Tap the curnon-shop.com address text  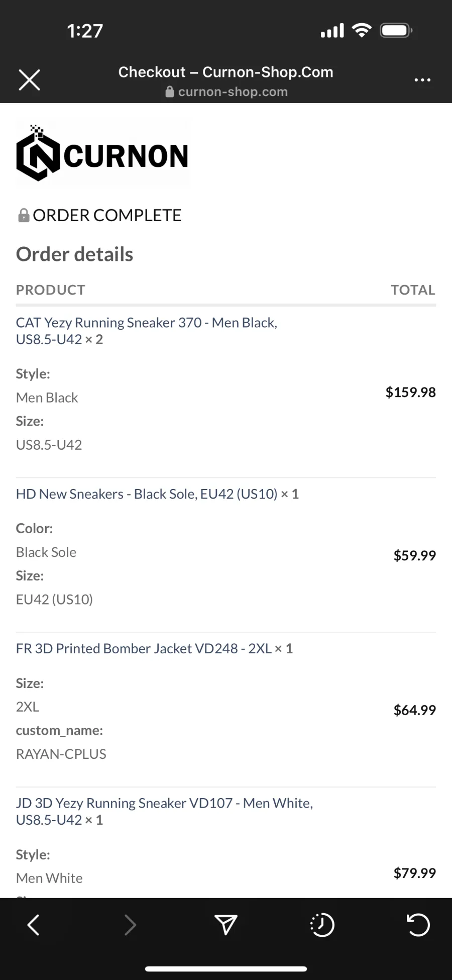click(233, 91)
